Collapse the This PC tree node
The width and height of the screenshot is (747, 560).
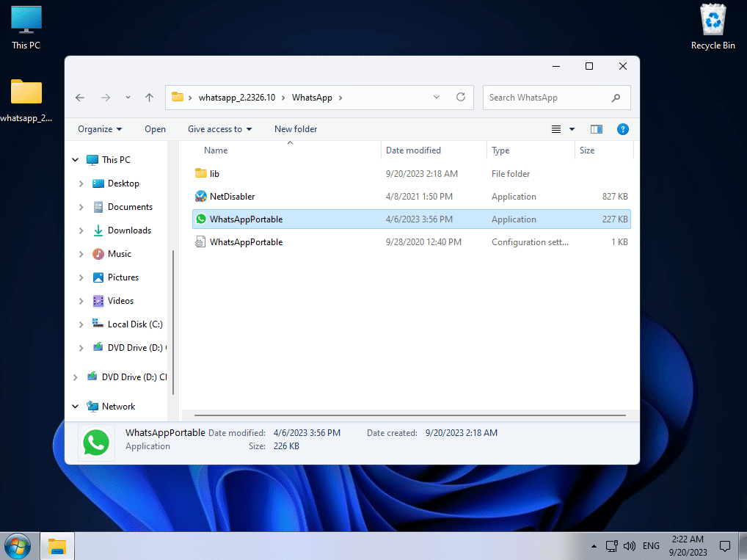point(76,160)
